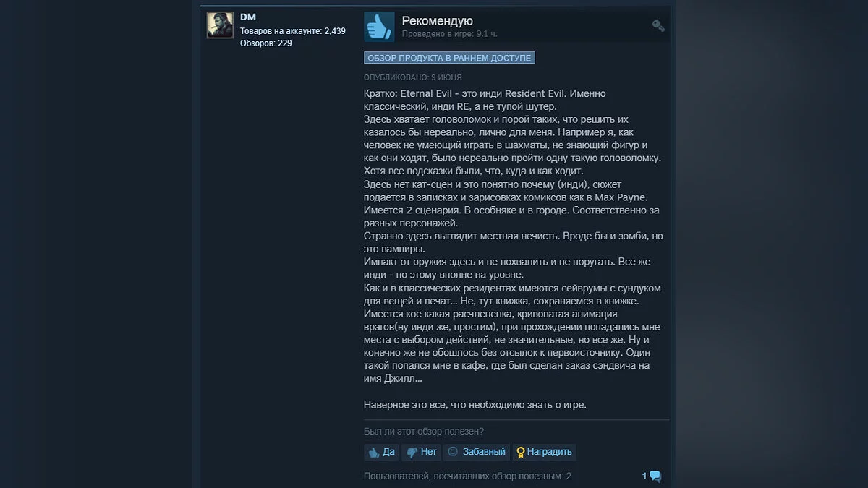Screen dimensions: 868x488
Task: Click the 'Кратко: Eternal Evil' opening review line
Action: [x=485, y=94]
